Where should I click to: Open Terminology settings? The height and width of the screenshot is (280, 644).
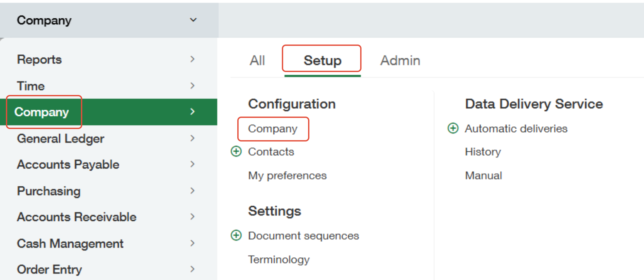279,259
